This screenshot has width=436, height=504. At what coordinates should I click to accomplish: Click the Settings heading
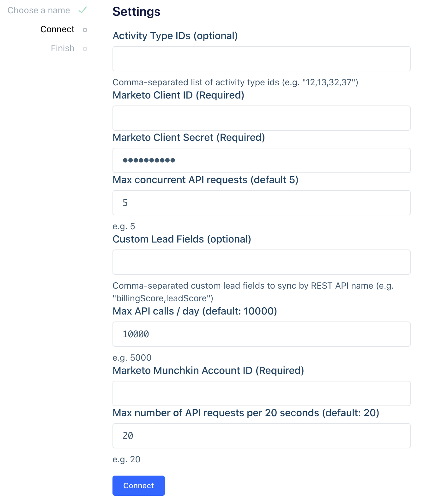136,11
